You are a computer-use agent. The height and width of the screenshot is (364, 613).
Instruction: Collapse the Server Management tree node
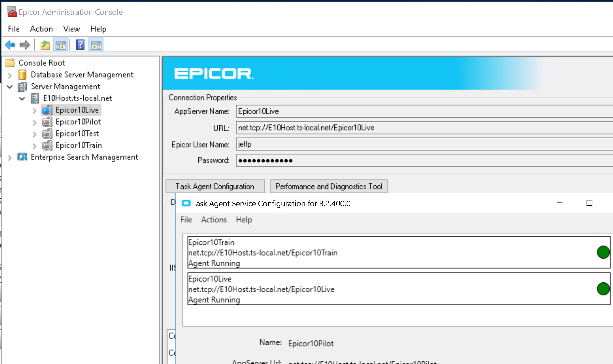(x=10, y=87)
